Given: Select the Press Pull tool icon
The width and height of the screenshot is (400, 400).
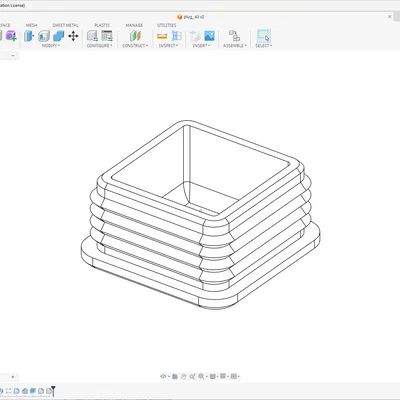Looking at the screenshot, I should pyautogui.click(x=29, y=36).
